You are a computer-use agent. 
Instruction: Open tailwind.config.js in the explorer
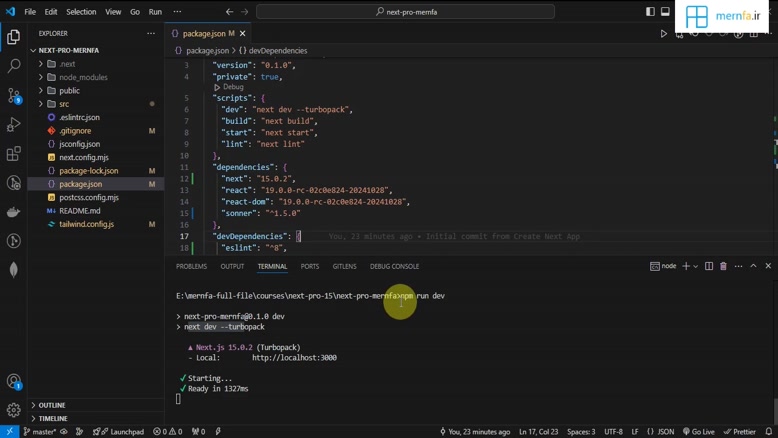point(86,224)
